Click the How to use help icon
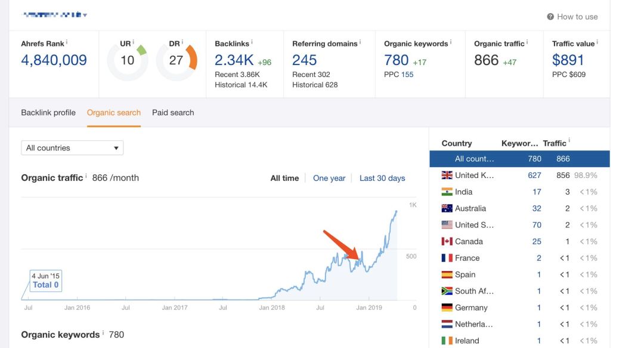Screen dimensions: 644x348 click(x=550, y=17)
